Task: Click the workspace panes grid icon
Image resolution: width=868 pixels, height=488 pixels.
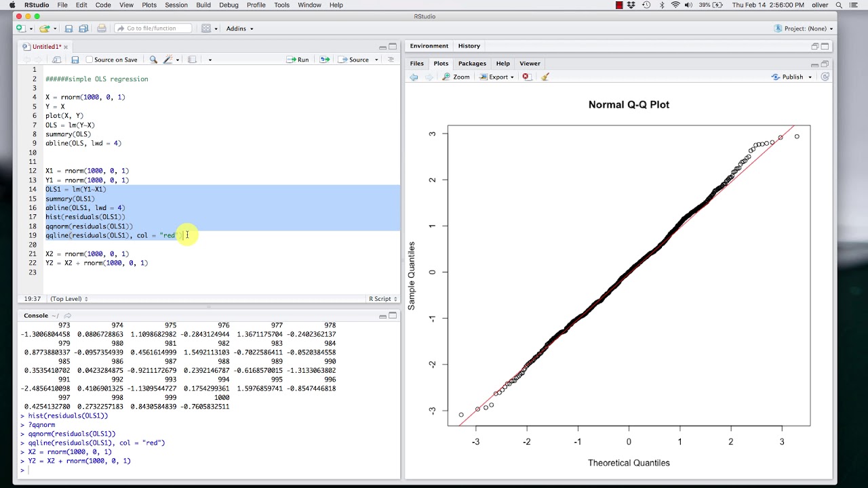Action: pos(205,28)
